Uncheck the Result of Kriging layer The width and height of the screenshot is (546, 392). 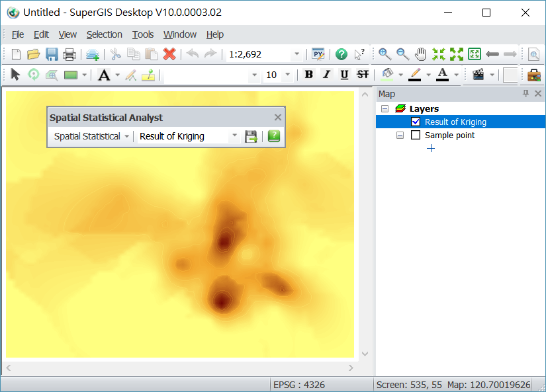416,122
